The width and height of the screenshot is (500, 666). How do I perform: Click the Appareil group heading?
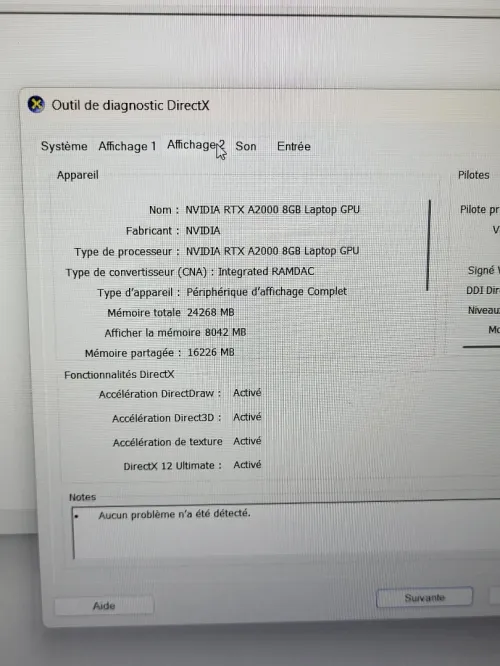(x=78, y=175)
